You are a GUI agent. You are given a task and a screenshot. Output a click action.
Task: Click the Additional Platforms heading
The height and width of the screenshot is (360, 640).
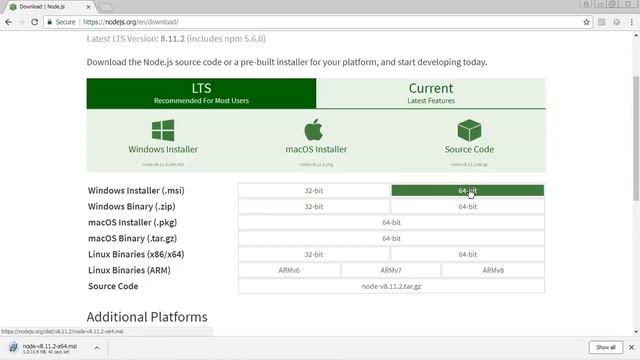tap(147, 317)
